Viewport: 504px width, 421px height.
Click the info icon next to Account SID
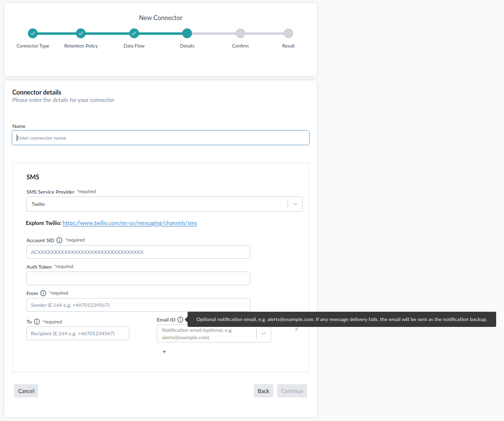coord(59,240)
